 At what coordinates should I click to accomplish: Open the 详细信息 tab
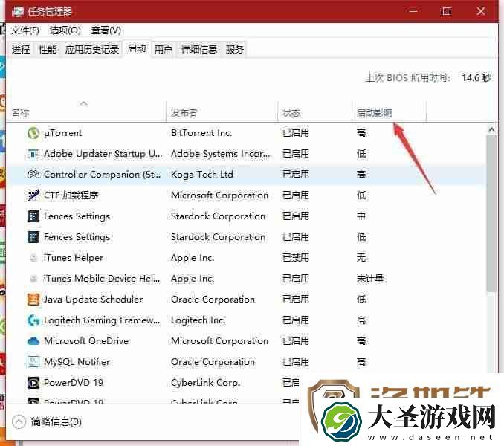point(199,50)
